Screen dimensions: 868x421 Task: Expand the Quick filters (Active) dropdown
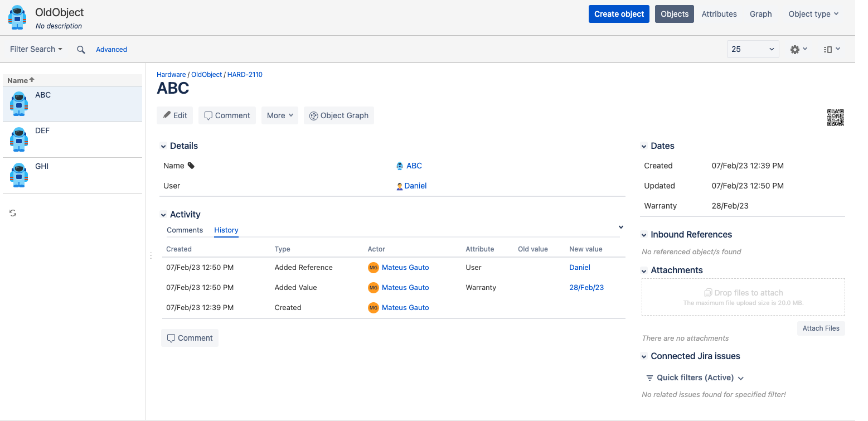click(695, 378)
